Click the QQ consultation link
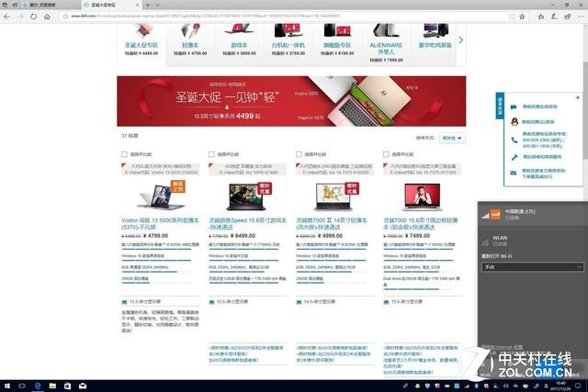588x392 pixels. [x=537, y=122]
